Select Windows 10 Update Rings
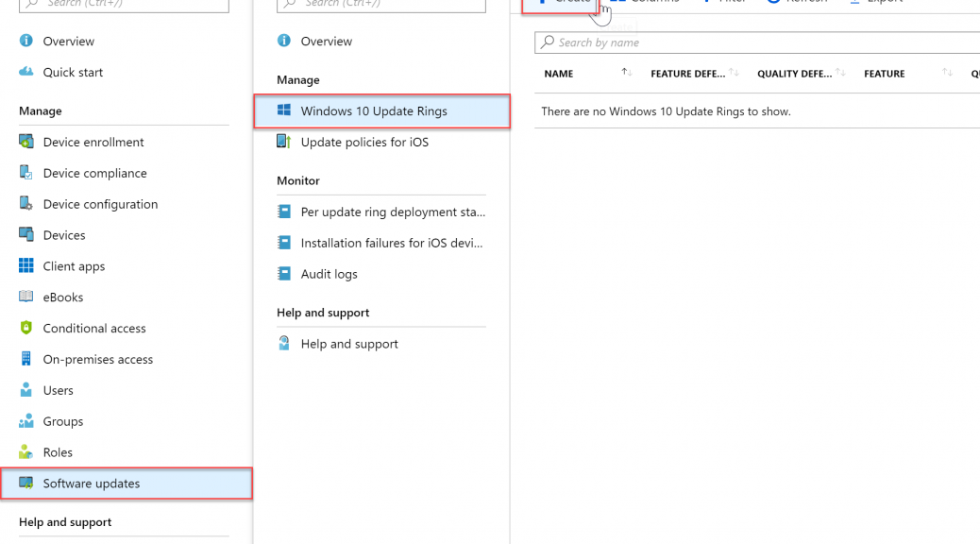Image resolution: width=980 pixels, height=544 pixels. pyautogui.click(x=381, y=111)
